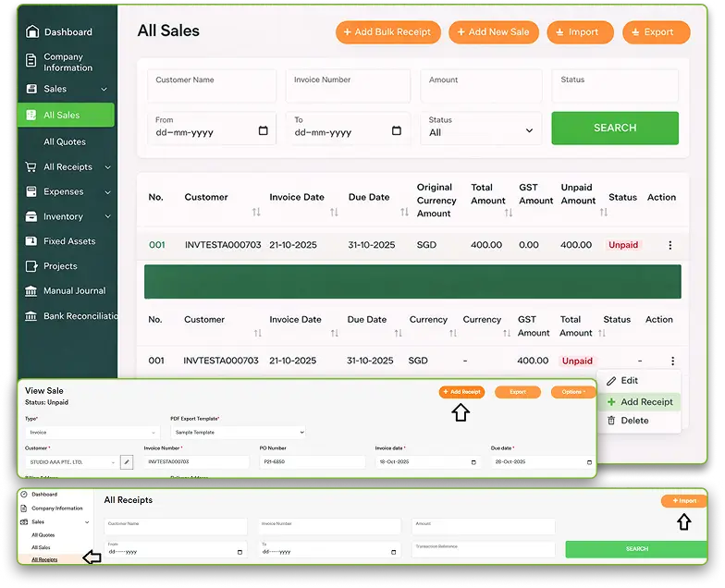Open three-dot action menu for first unpaid row
Screen dimensions: 725x588
click(x=670, y=245)
